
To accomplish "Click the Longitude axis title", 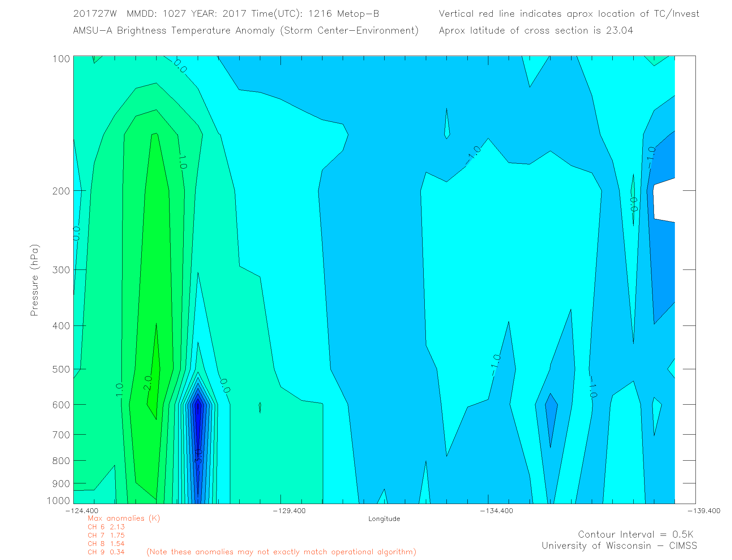I will 384,519.
